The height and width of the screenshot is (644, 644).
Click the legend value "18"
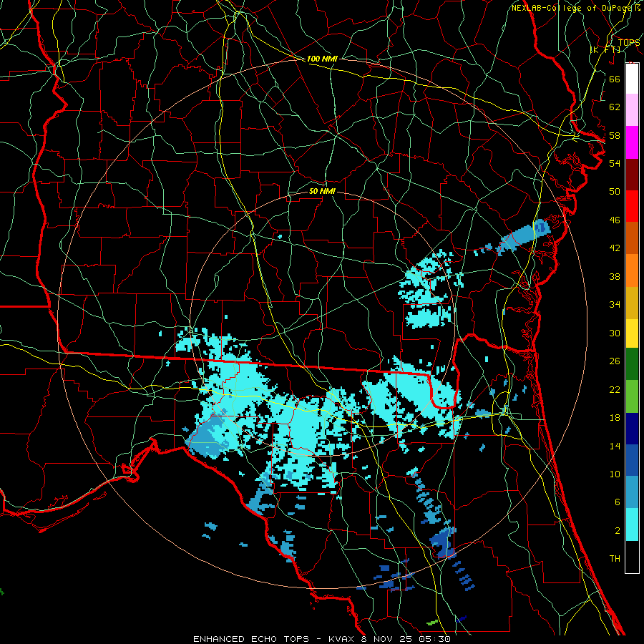click(615, 418)
